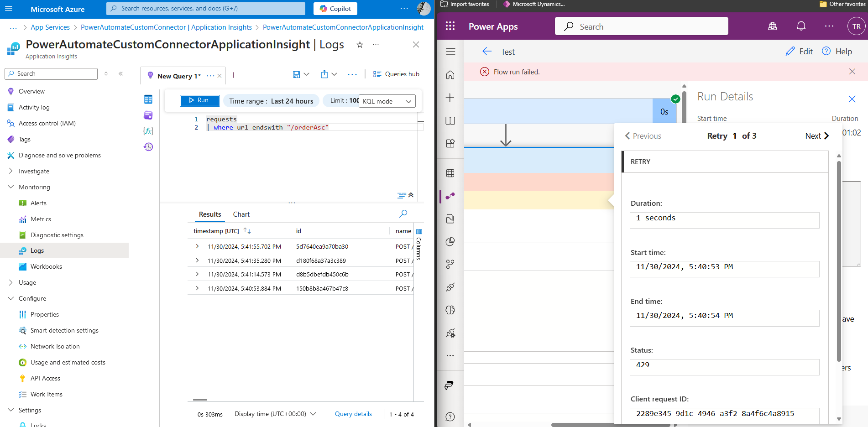Open the Functions fx panel icon

point(148,131)
